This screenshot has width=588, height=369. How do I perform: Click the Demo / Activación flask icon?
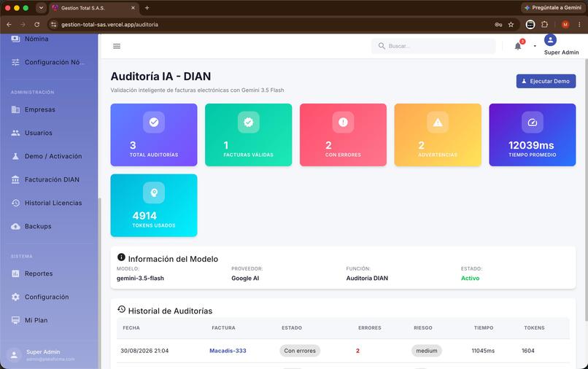tap(15, 156)
